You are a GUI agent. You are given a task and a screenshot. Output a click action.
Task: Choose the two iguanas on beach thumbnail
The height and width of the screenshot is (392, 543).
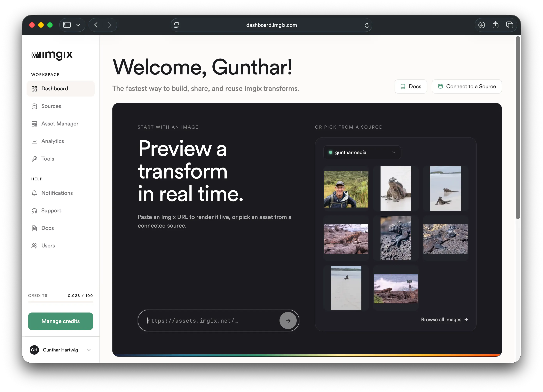[x=445, y=188]
